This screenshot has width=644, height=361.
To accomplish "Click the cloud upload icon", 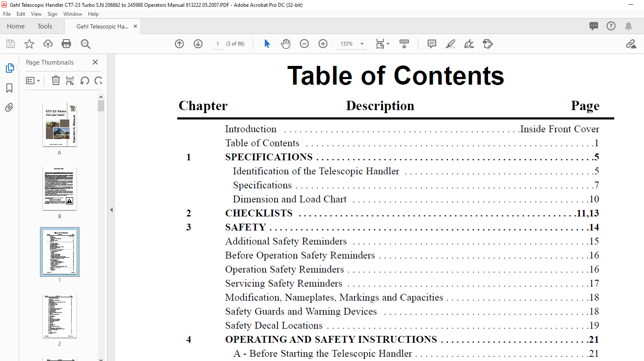I will [48, 44].
